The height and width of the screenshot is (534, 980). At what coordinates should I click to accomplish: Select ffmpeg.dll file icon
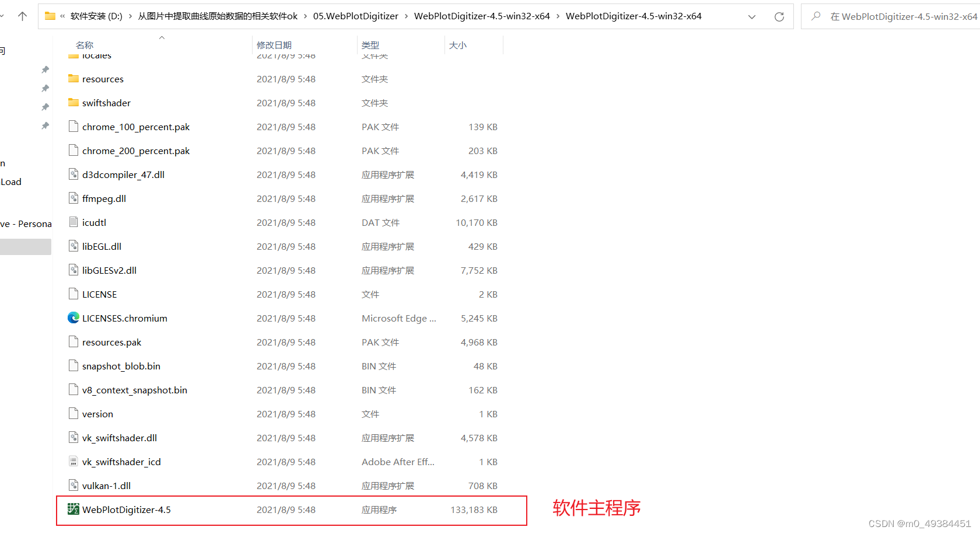(x=73, y=198)
